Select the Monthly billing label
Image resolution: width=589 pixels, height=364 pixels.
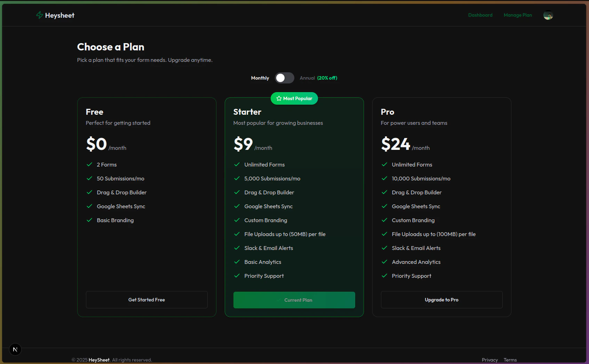point(260,78)
